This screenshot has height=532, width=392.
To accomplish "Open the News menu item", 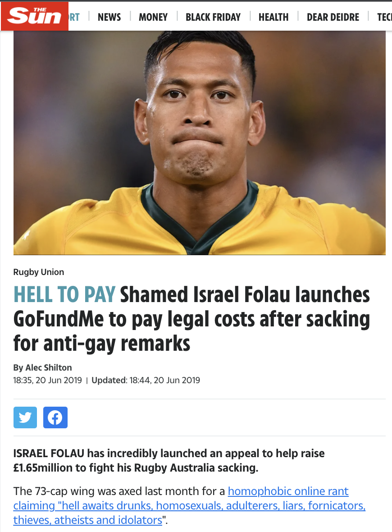I will (109, 17).
